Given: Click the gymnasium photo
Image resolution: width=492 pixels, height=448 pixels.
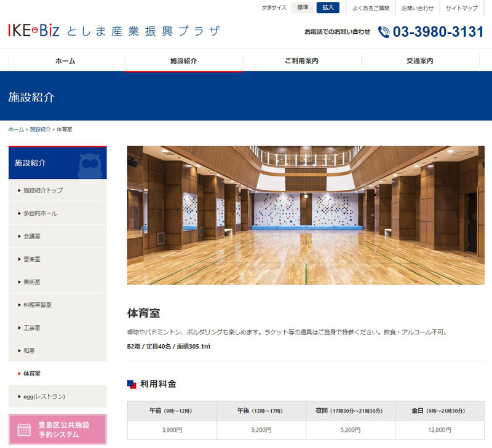Looking at the screenshot, I should pos(306,215).
